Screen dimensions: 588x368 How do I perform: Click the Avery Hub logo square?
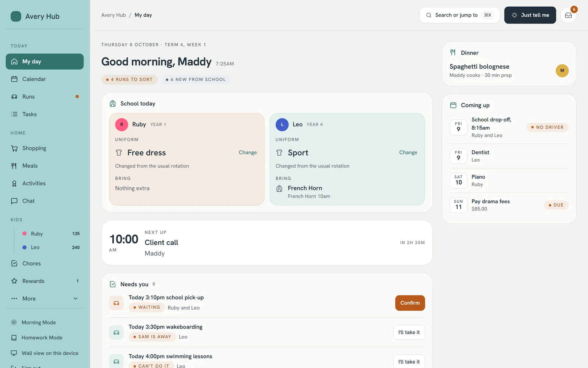pyautogui.click(x=16, y=16)
